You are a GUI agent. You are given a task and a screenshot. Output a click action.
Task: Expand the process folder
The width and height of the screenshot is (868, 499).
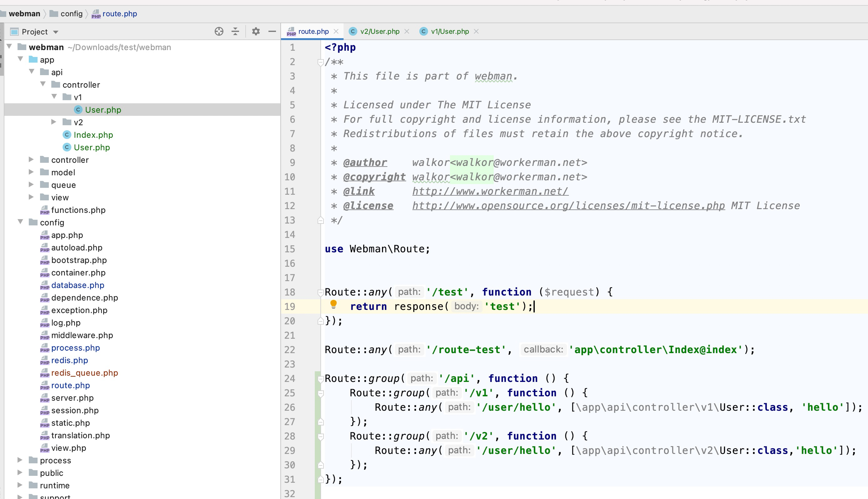pos(20,460)
